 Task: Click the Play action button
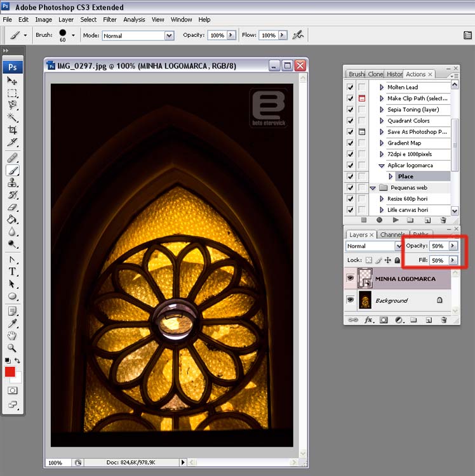coord(395,220)
